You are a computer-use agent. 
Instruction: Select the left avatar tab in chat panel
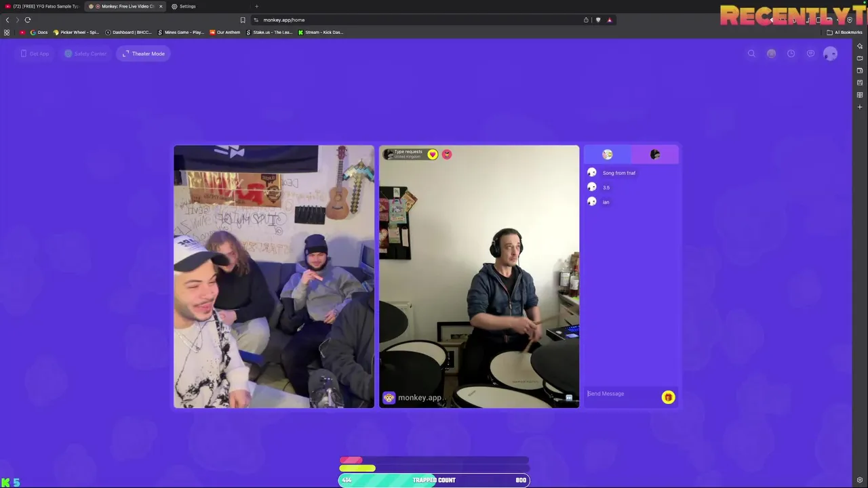tap(608, 155)
